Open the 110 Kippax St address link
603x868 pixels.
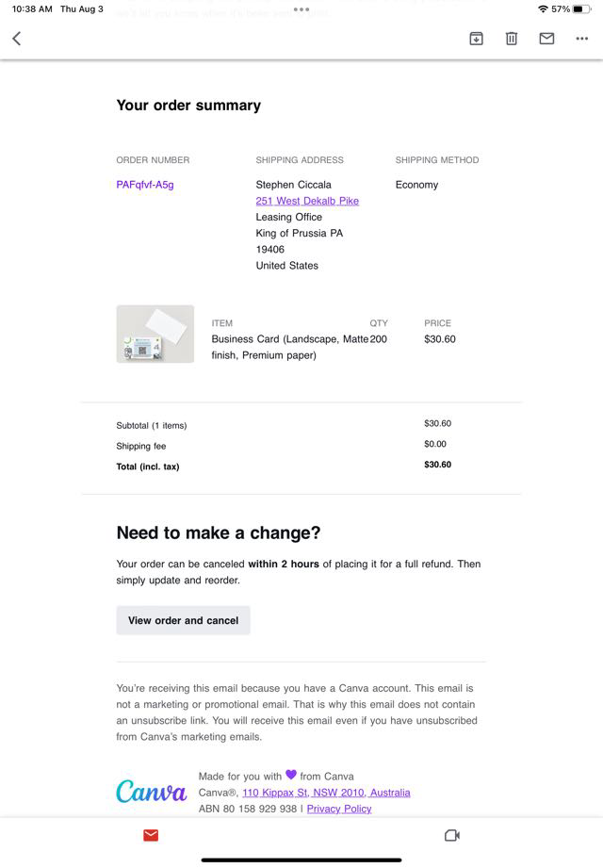click(326, 793)
